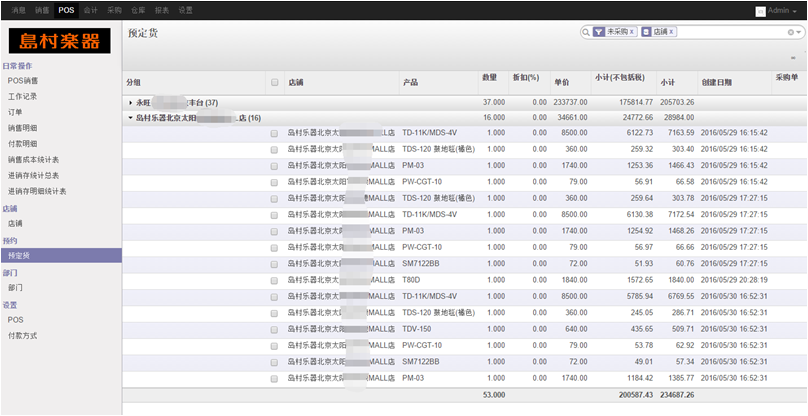808x416 pixels.
Task: Select the POS top menu
Action: pos(66,10)
